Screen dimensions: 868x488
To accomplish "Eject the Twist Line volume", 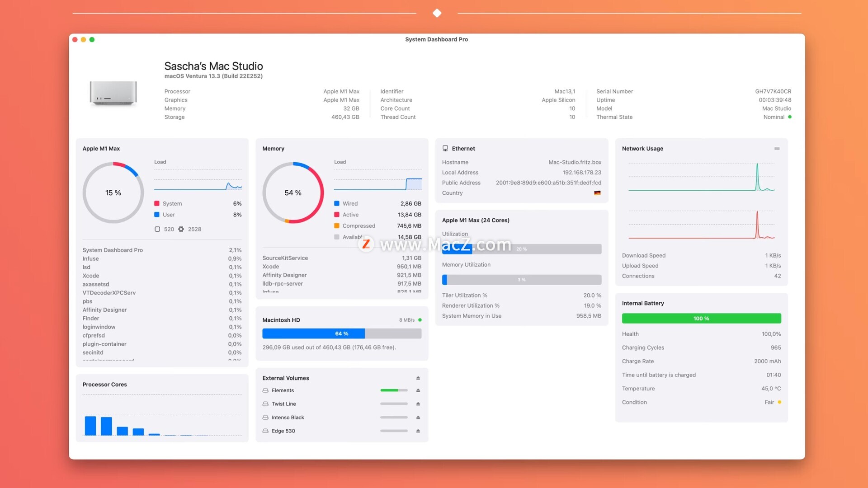I will [x=418, y=404].
